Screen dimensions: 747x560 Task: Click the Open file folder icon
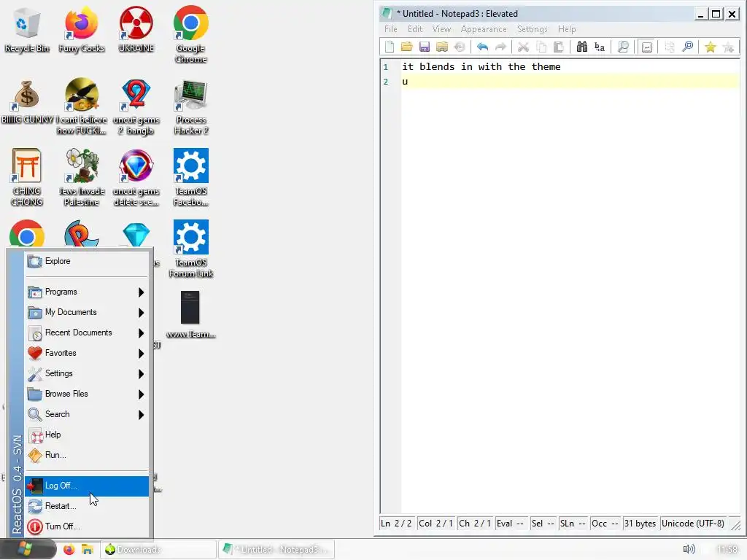407,47
